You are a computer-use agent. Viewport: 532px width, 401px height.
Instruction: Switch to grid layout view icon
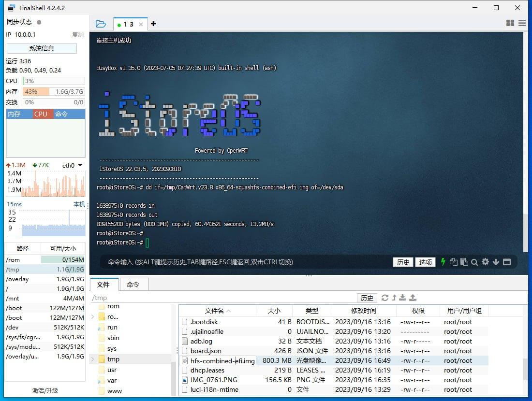[x=510, y=23]
